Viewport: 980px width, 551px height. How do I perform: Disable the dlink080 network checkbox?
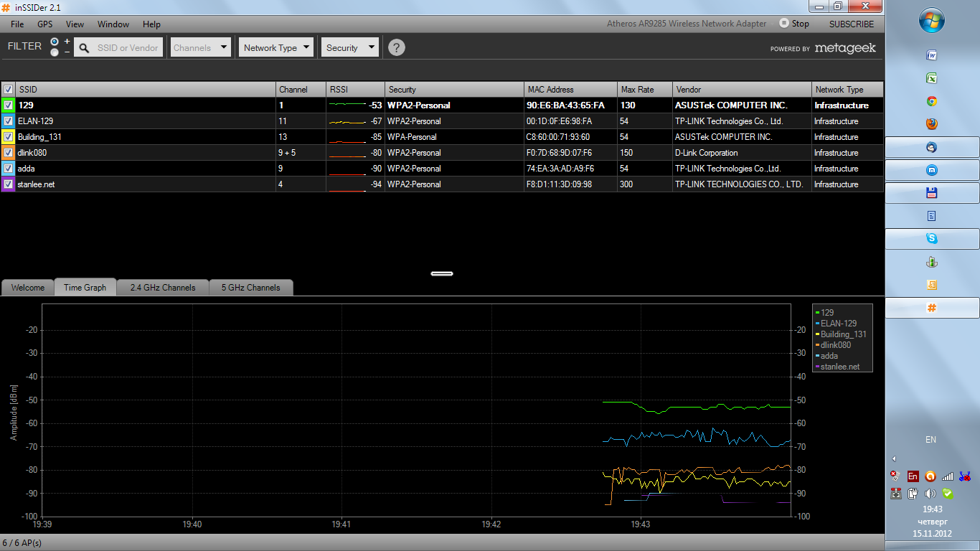pos(8,153)
